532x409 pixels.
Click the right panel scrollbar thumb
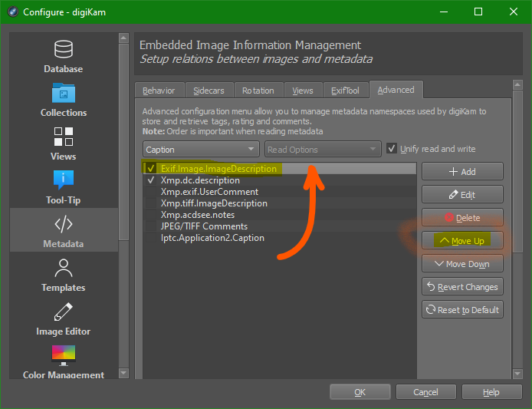(517, 172)
